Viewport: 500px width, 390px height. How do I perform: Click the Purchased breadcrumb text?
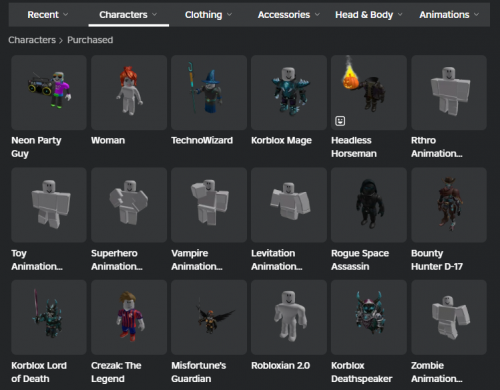pos(90,40)
